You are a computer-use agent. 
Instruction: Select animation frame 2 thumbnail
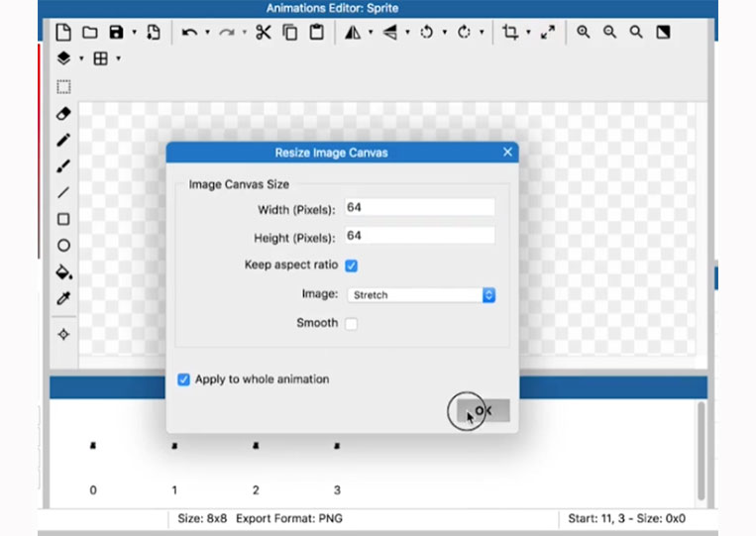coord(256,446)
